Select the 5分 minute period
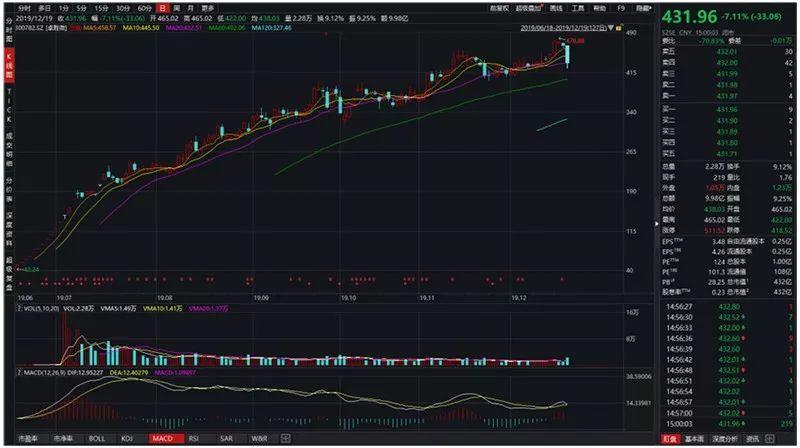The image size is (800, 448). point(82,9)
